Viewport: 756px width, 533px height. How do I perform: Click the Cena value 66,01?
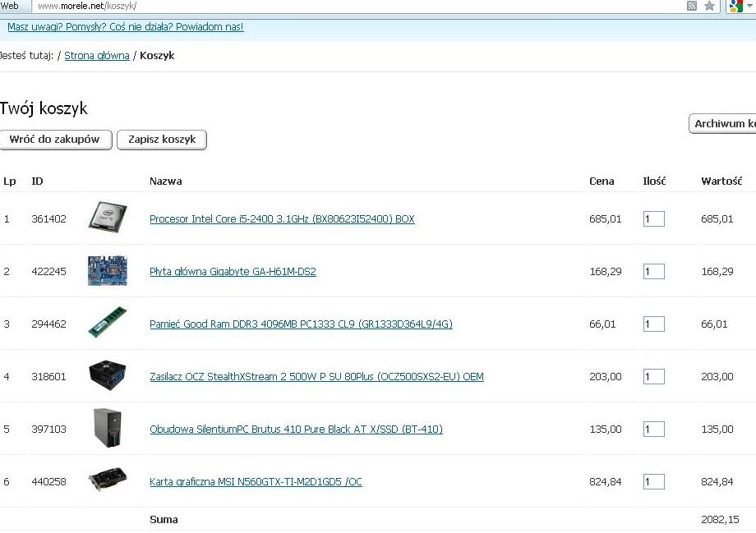pos(602,324)
